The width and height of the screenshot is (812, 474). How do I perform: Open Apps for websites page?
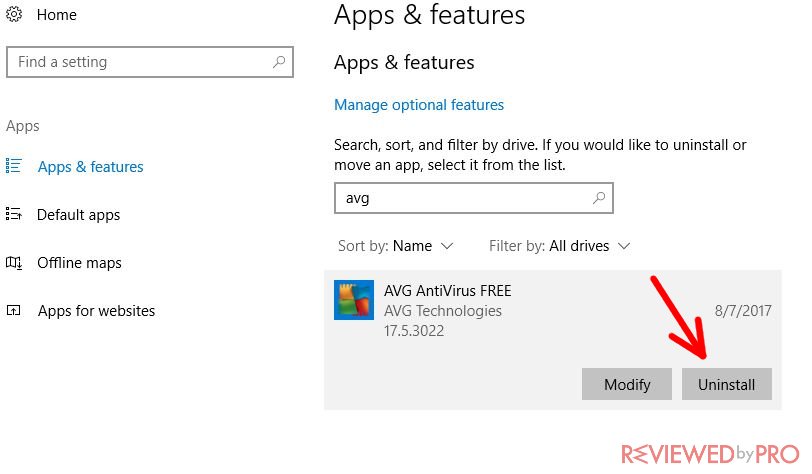point(96,311)
